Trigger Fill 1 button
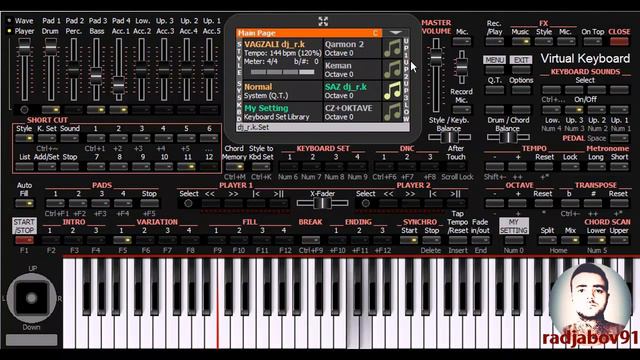This screenshot has width=640, height=360. tap(216, 240)
